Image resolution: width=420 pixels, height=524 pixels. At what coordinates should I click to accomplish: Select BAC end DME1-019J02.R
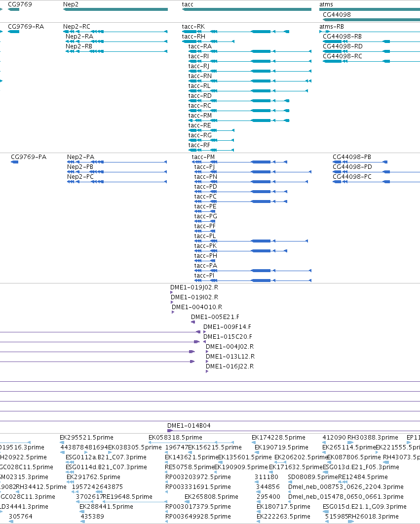(194, 287)
